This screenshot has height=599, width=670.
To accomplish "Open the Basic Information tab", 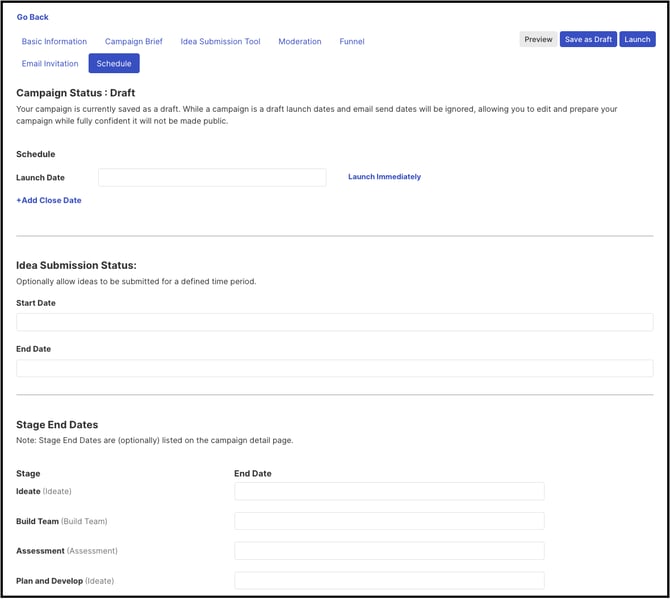I will (54, 41).
